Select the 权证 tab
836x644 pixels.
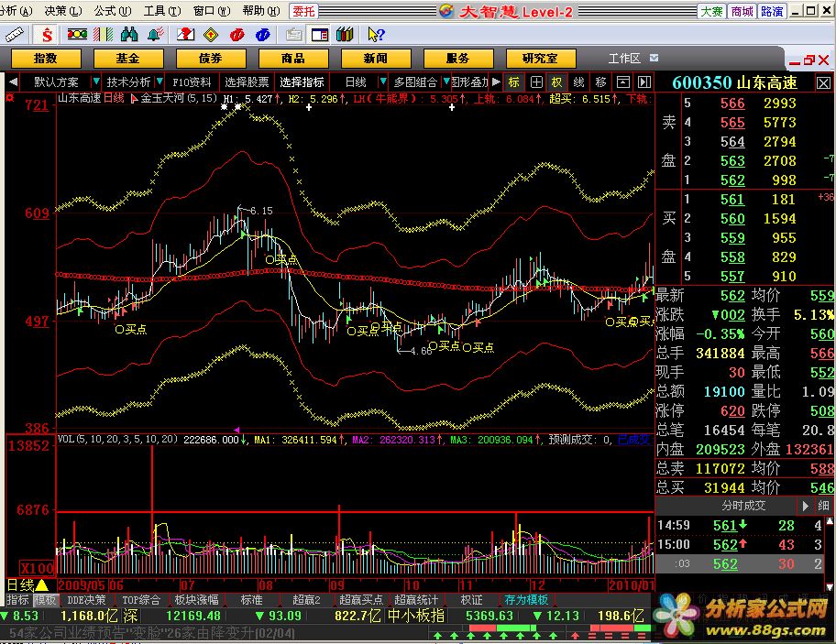(471, 600)
